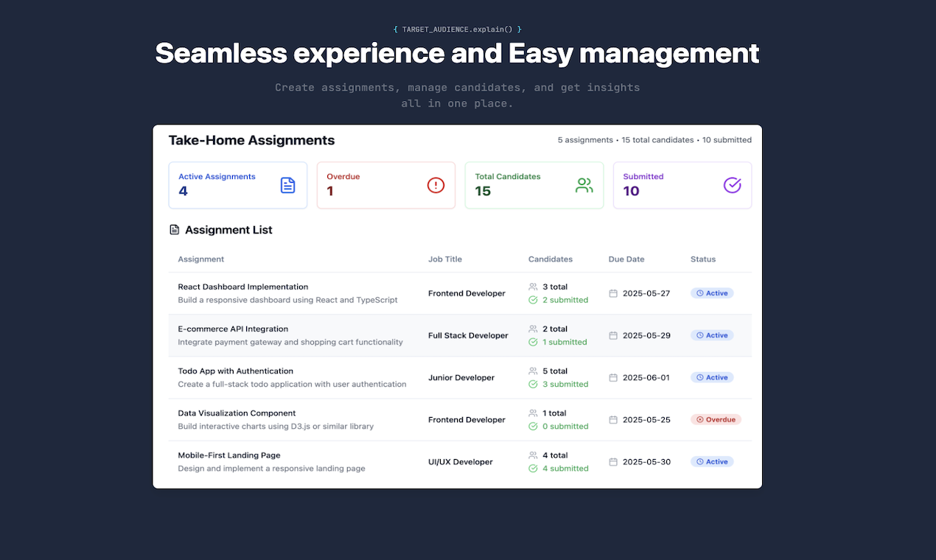Click the people icon in Total Candidates card

point(584,185)
